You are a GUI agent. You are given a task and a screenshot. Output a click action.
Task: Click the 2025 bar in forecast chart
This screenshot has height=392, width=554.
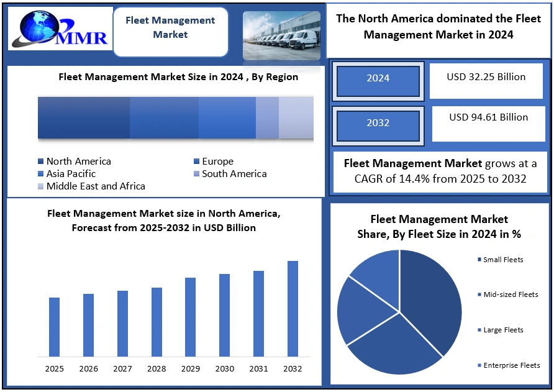tap(55, 327)
